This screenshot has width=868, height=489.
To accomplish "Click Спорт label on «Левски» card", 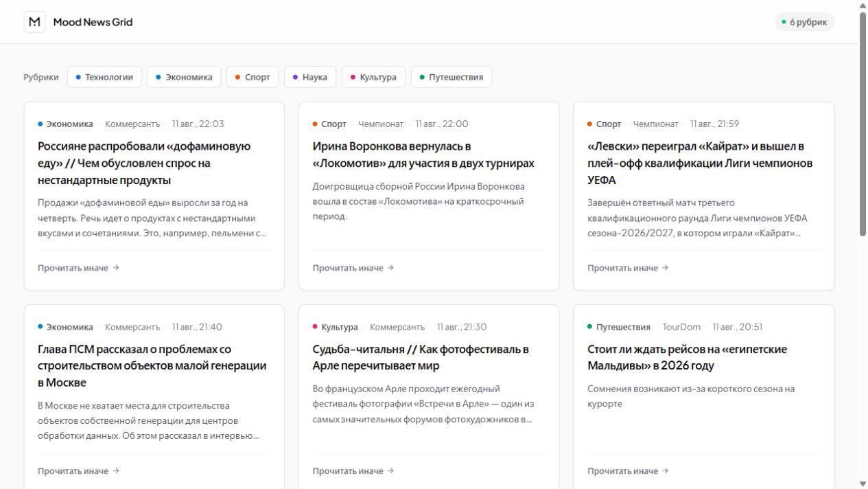I will click(x=605, y=124).
